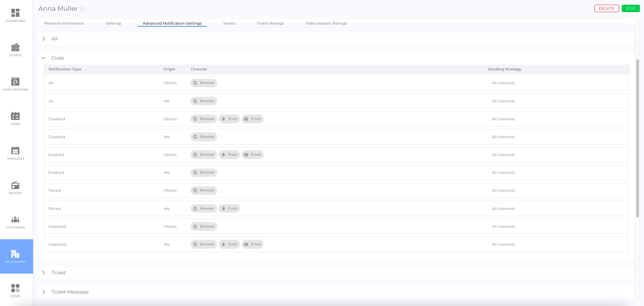Click the info icon beside Anna Müller
This screenshot has height=306, width=644.
pyautogui.click(x=83, y=8)
